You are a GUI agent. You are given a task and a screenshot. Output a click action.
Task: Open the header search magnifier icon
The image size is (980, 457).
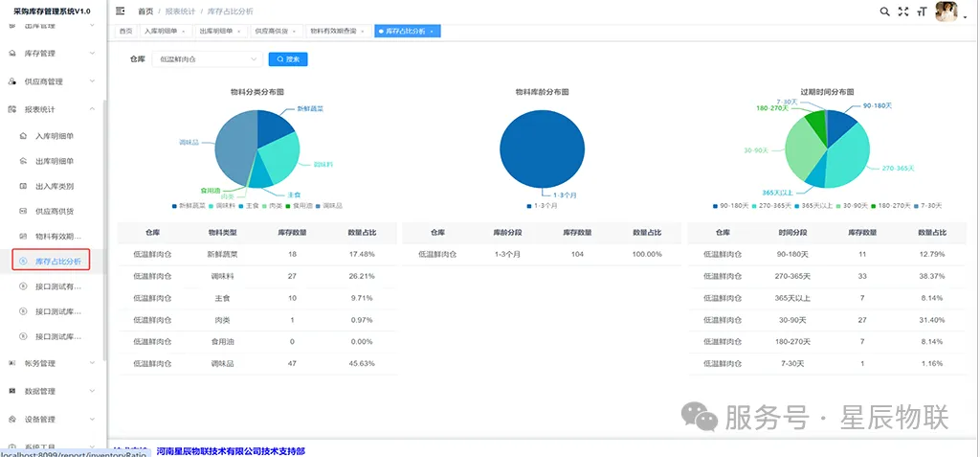[x=884, y=11]
